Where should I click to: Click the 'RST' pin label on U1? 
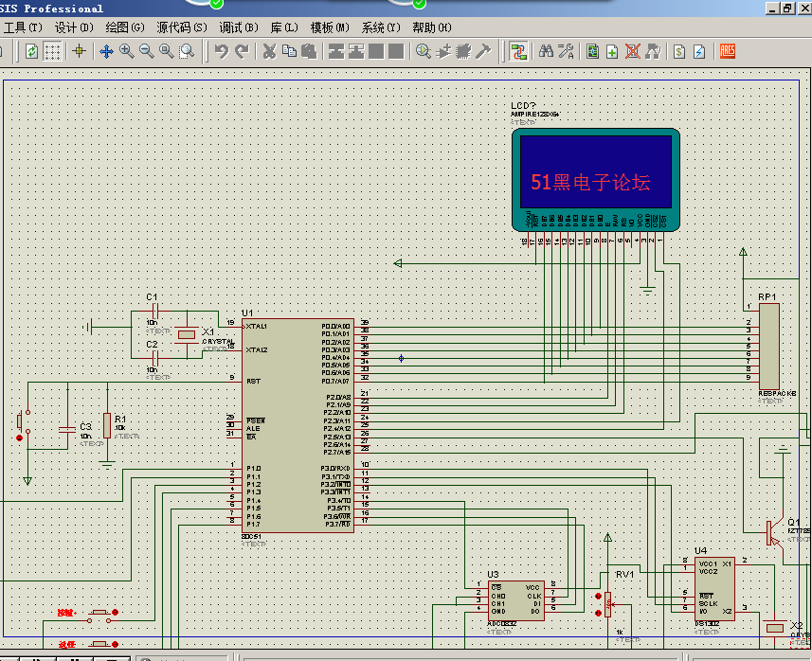[x=253, y=381]
